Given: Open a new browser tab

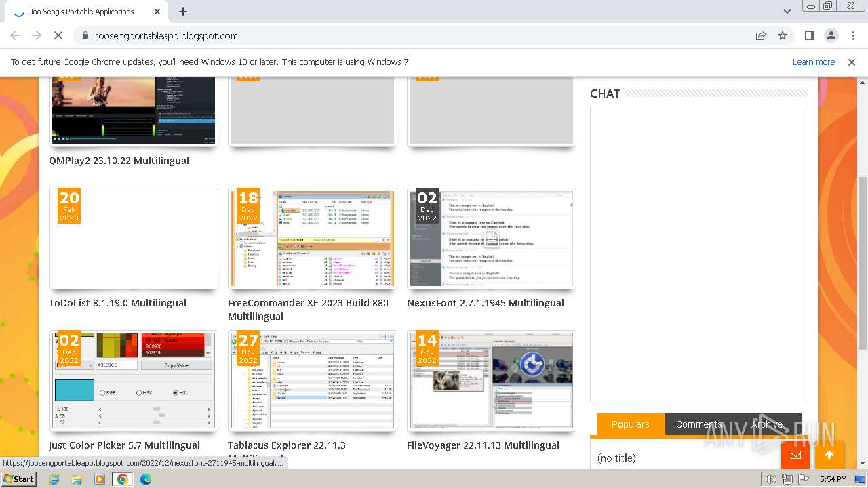Looking at the screenshot, I should click(183, 12).
